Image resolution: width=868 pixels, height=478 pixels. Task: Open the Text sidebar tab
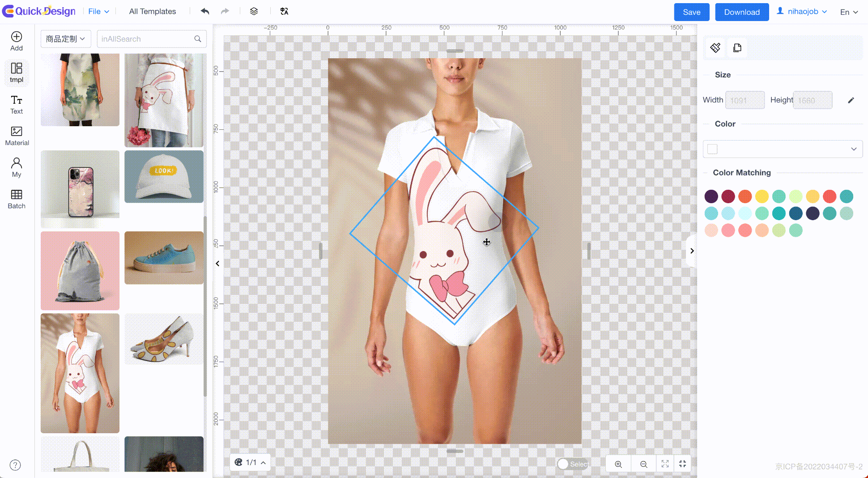pos(17,104)
